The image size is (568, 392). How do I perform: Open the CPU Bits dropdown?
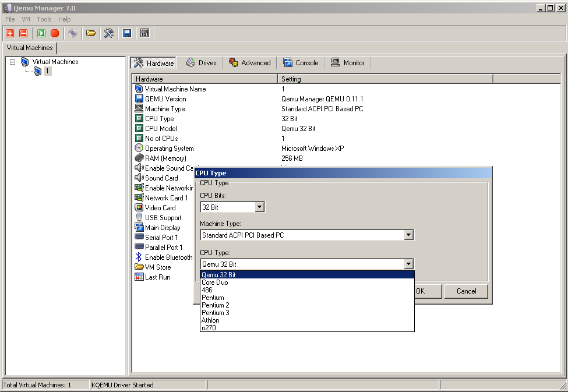tap(260, 207)
